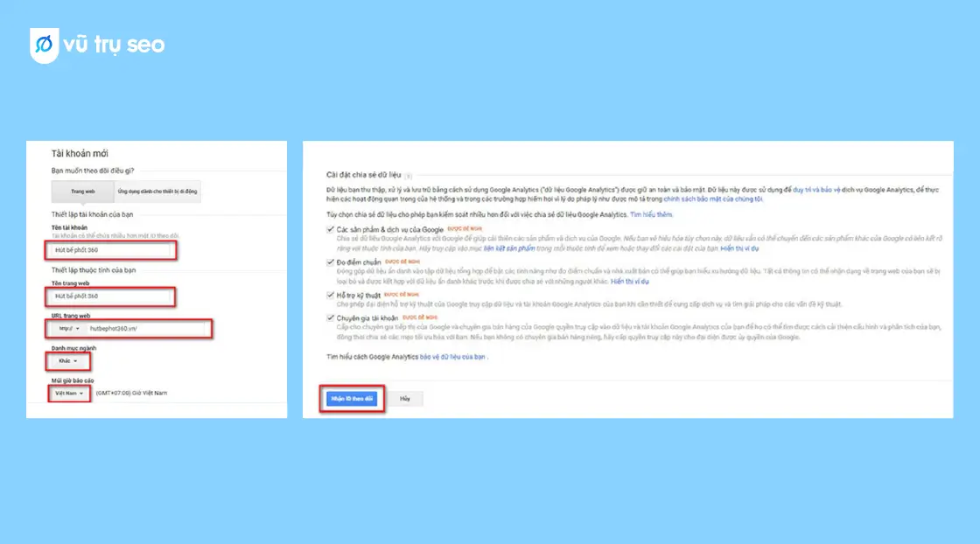Click the 'Múi giờ báo cáo' label

click(73, 380)
